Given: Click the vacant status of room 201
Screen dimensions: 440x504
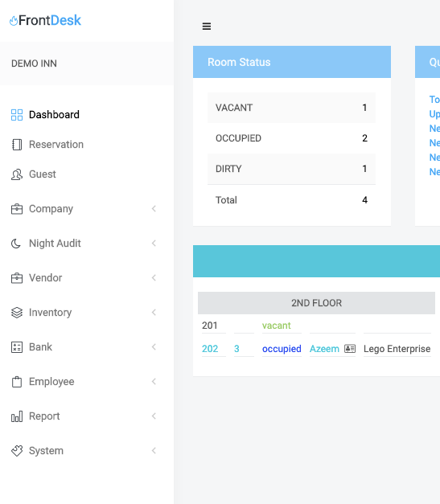Looking at the screenshot, I should coord(276,326).
